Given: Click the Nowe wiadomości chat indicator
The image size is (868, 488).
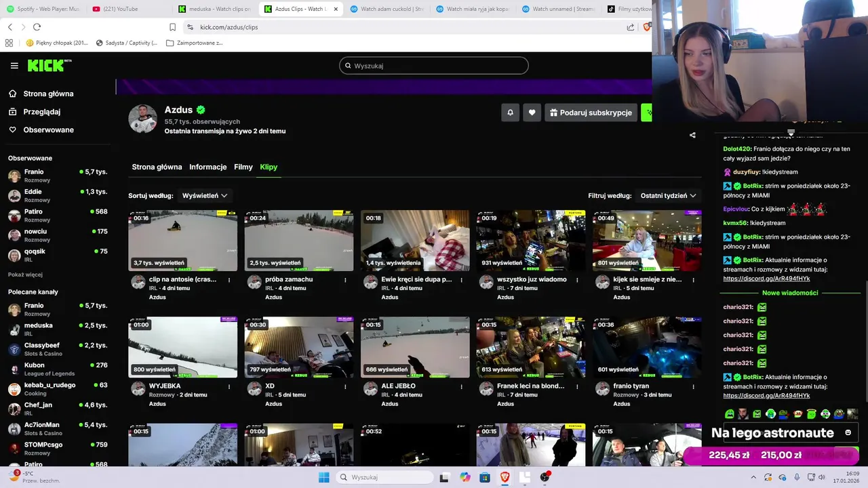Looking at the screenshot, I should point(790,293).
